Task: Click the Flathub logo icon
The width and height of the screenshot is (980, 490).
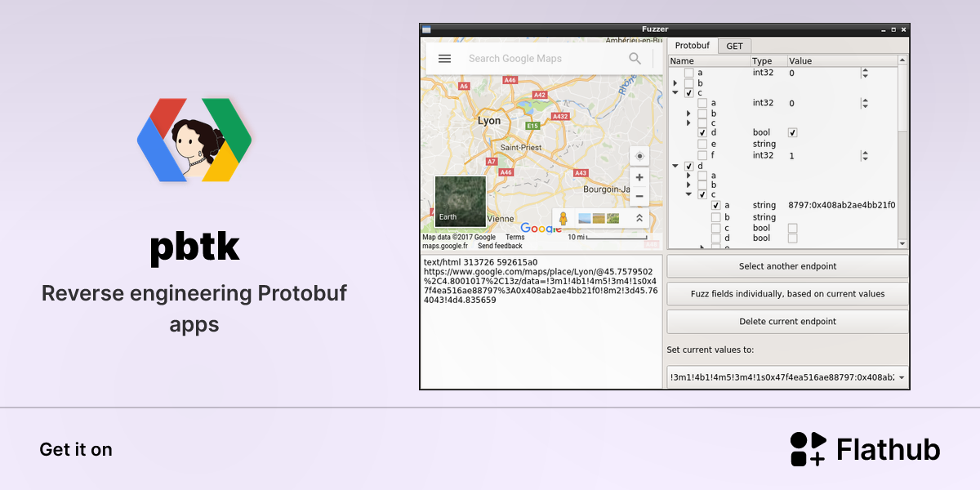Action: tap(808, 449)
